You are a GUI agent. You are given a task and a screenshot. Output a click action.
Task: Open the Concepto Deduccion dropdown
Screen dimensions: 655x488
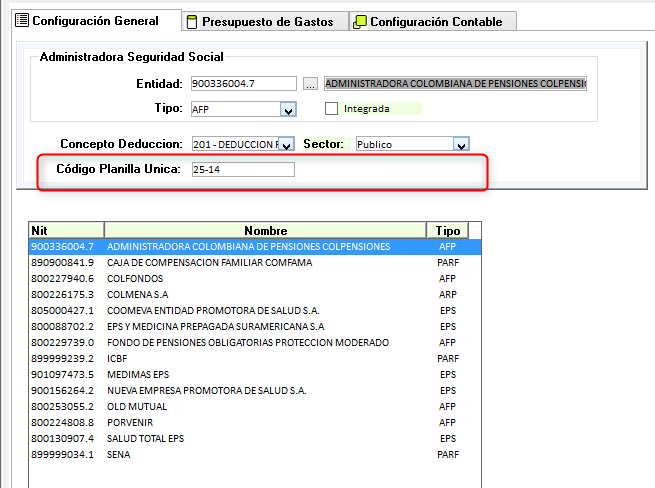pos(286,145)
